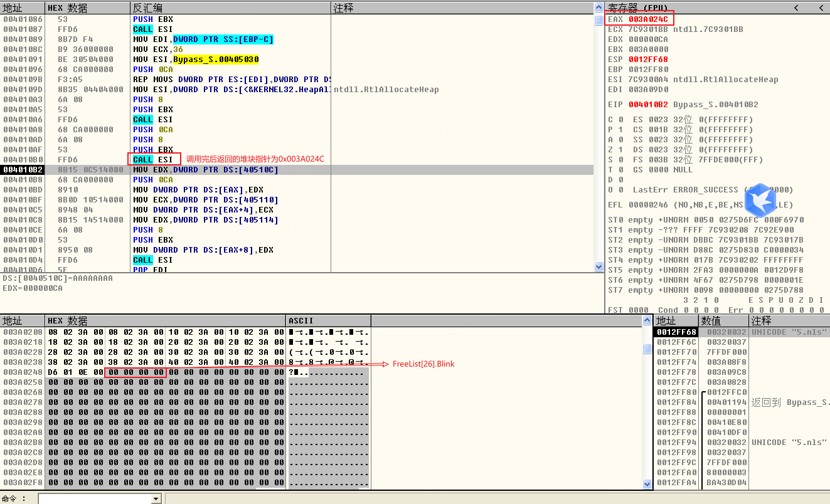830x504 pixels.
Task: Select the C flag value
Action: pyautogui.click(x=620, y=119)
